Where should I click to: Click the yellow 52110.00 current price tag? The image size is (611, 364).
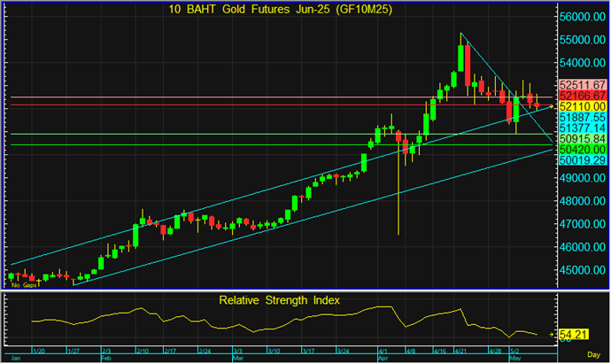click(x=582, y=106)
